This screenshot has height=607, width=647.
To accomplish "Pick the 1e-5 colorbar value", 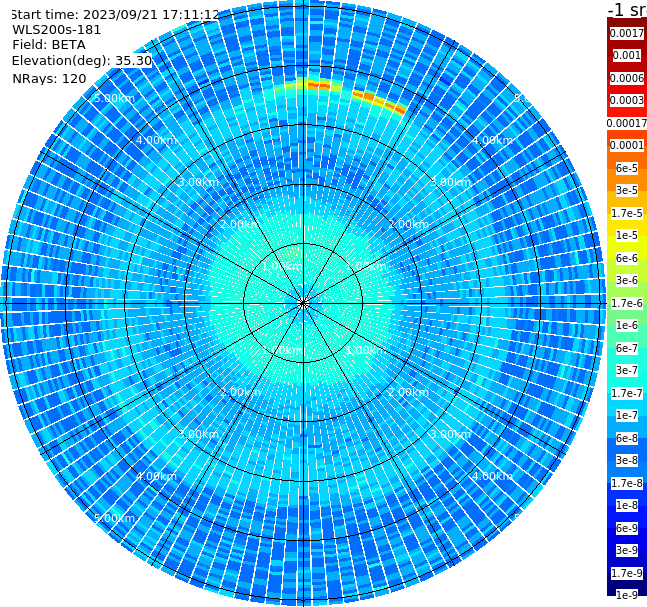I will click(627, 235).
